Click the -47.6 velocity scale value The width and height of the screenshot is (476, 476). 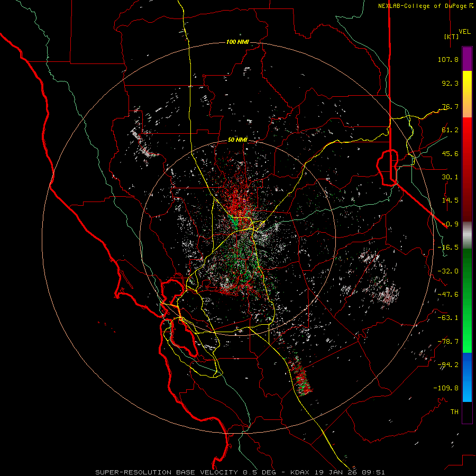[x=448, y=295]
